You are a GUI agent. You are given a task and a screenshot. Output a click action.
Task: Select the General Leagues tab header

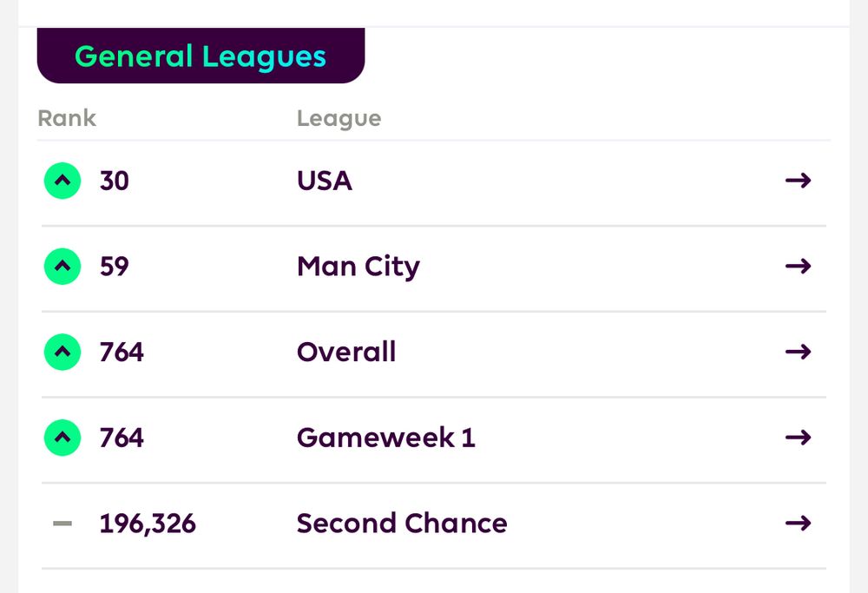point(201,56)
